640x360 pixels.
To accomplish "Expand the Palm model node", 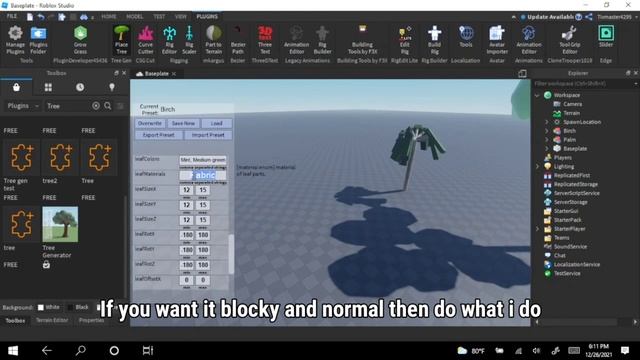I will 547,140.
